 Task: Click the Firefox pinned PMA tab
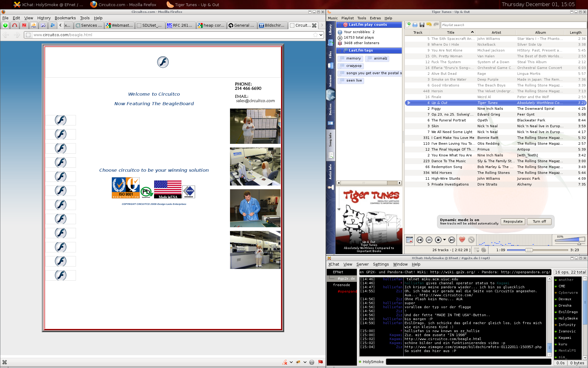click(x=34, y=25)
